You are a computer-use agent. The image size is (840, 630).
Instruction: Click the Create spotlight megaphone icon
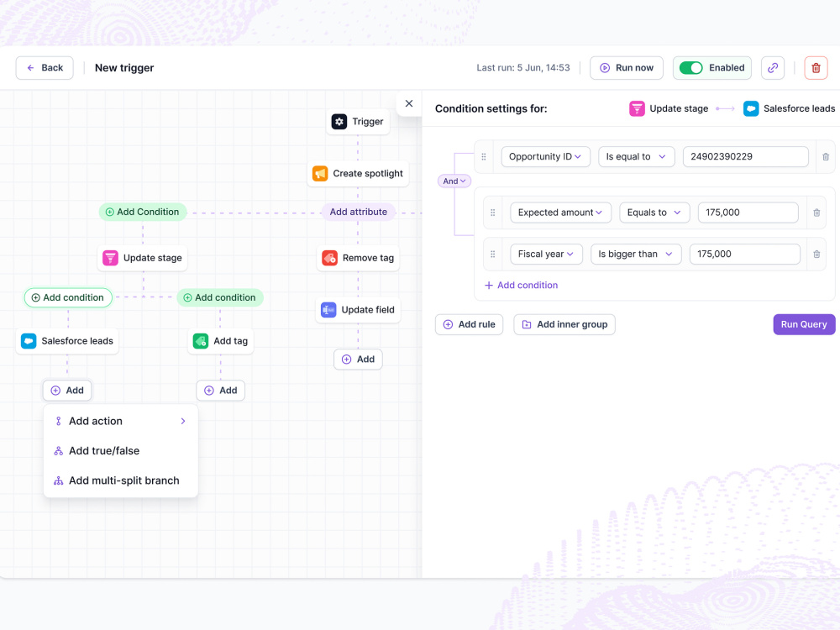[320, 174]
